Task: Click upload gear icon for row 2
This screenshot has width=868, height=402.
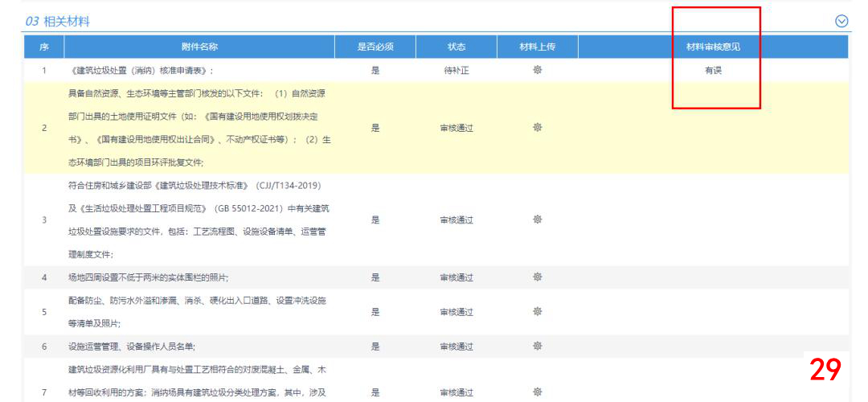Action: coord(537,128)
